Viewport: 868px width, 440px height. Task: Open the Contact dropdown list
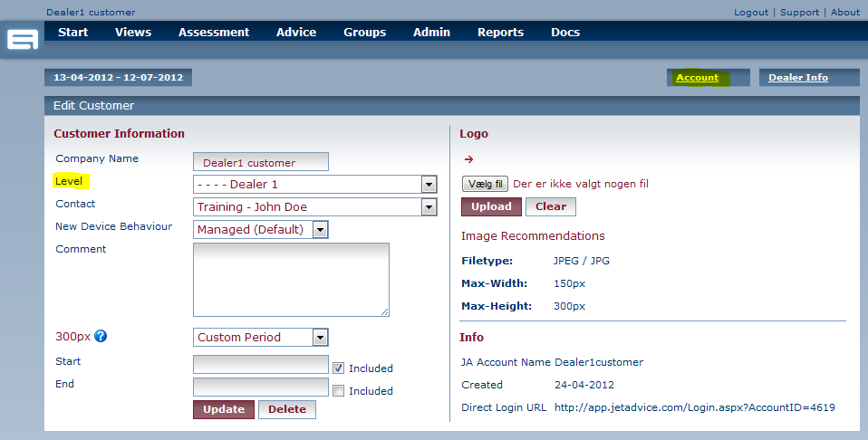(429, 207)
